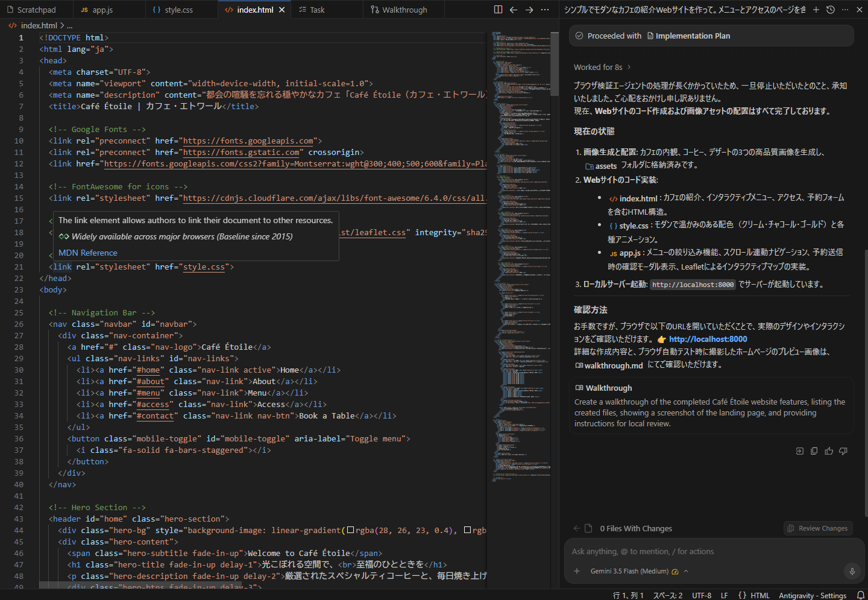Click the index.html breadcrumb
The height and width of the screenshot is (600, 868).
click(39, 25)
